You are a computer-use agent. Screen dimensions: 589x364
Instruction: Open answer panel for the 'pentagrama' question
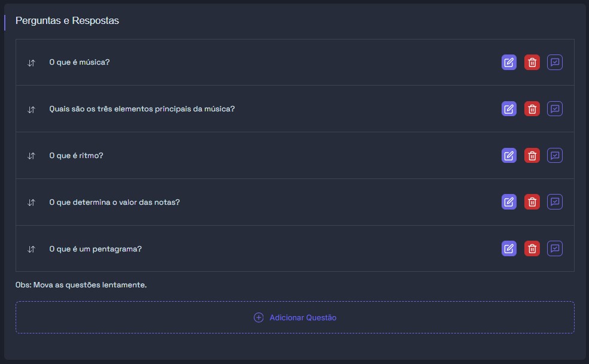(x=555, y=248)
